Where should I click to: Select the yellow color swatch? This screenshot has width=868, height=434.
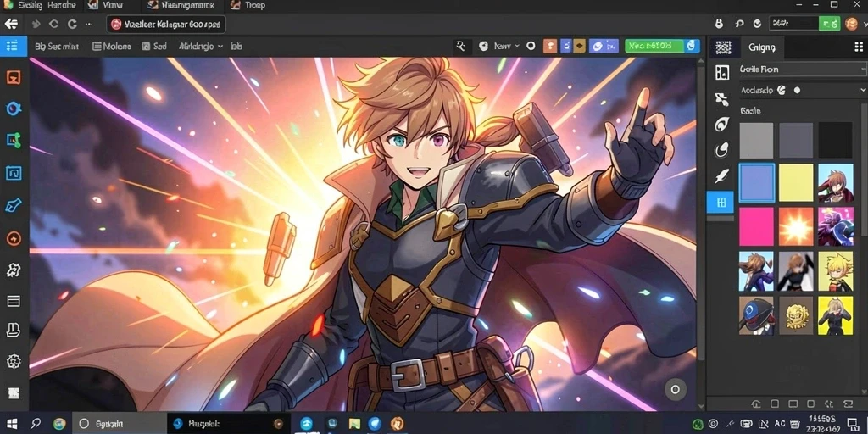[796, 183]
